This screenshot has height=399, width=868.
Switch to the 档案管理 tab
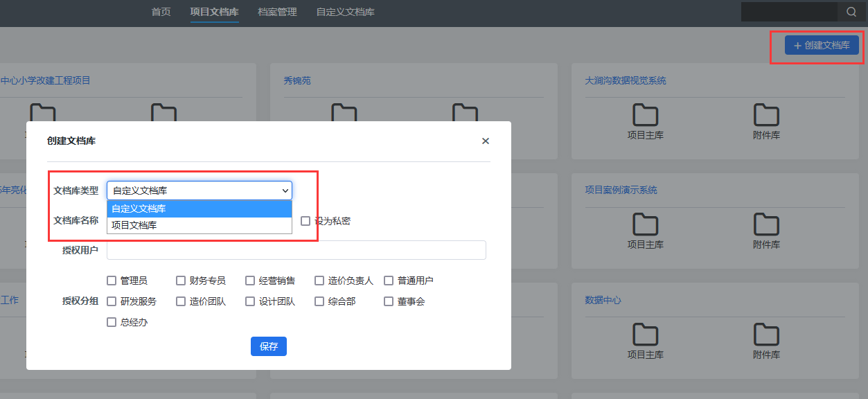(277, 12)
